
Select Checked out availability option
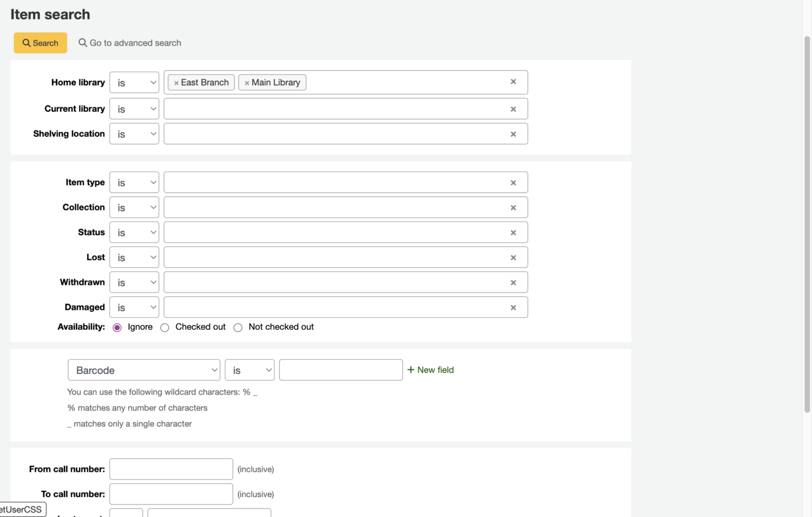(x=165, y=328)
